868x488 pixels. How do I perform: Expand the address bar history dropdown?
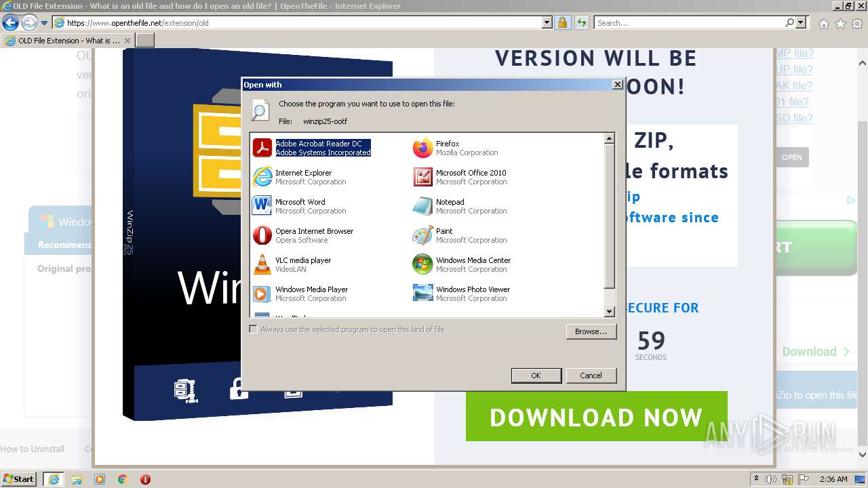pos(547,22)
